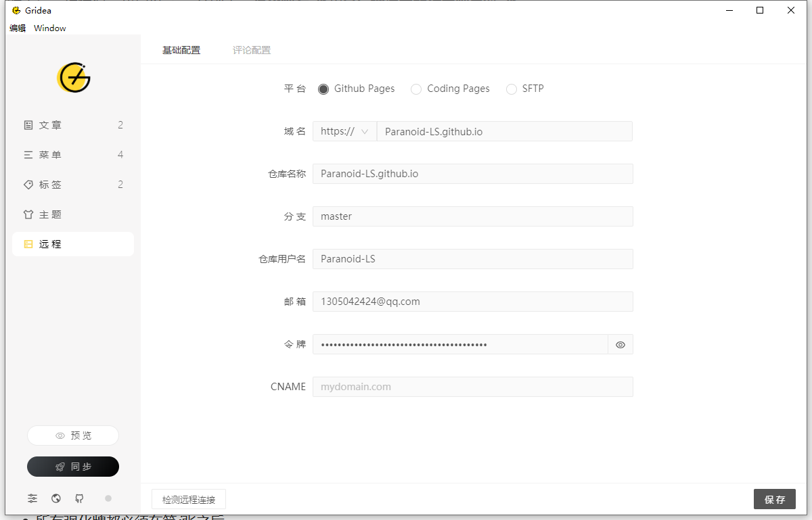Open the settings sliders icon
This screenshot has width=812, height=520.
32,498
